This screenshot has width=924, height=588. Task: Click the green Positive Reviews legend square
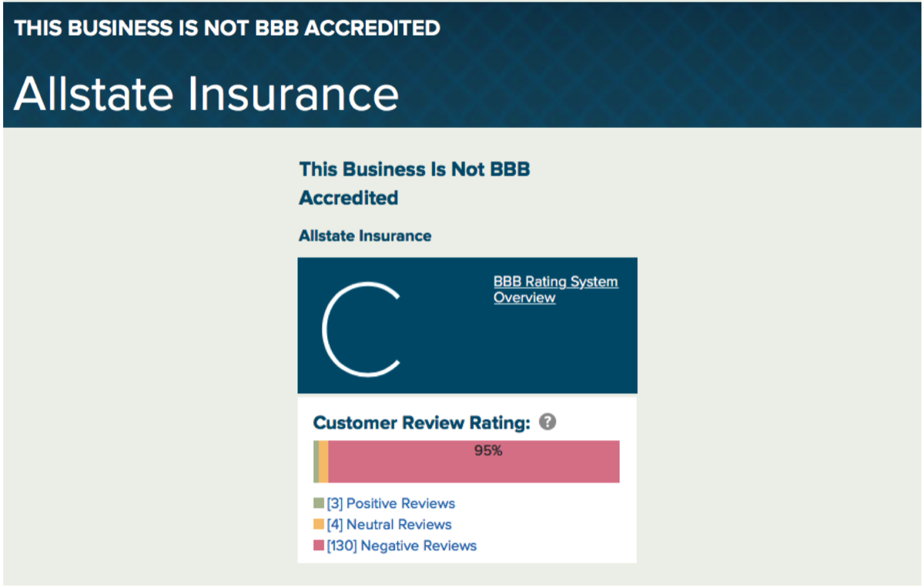tap(319, 503)
